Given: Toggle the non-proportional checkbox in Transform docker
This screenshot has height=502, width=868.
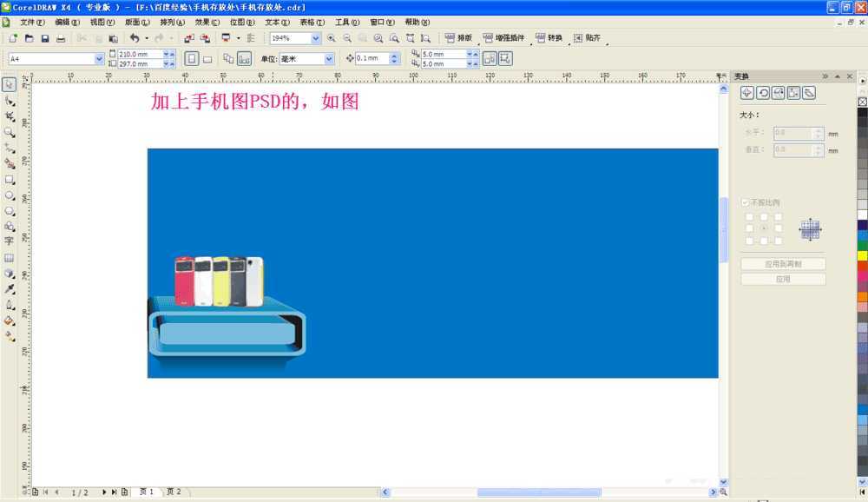Looking at the screenshot, I should 745,201.
